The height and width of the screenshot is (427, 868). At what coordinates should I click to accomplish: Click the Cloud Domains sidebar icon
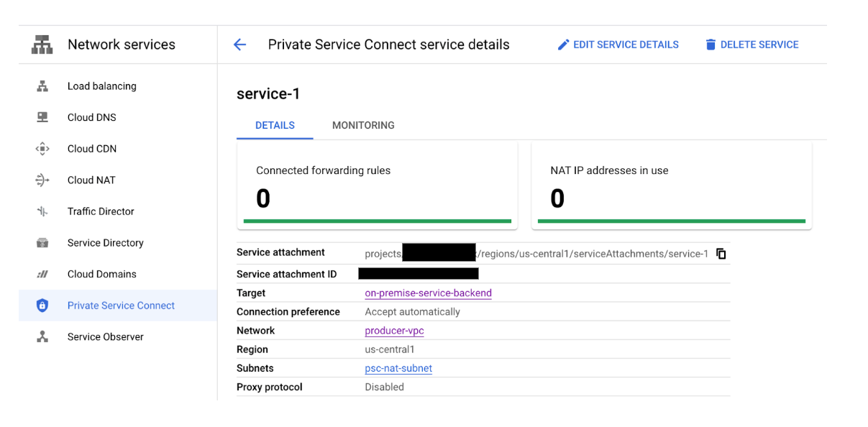pos(42,274)
